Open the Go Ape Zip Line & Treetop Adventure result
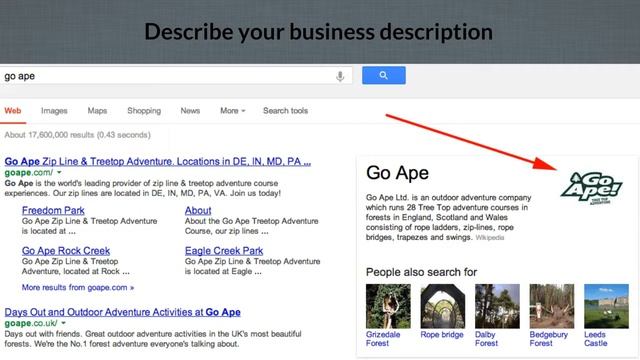 158,162
